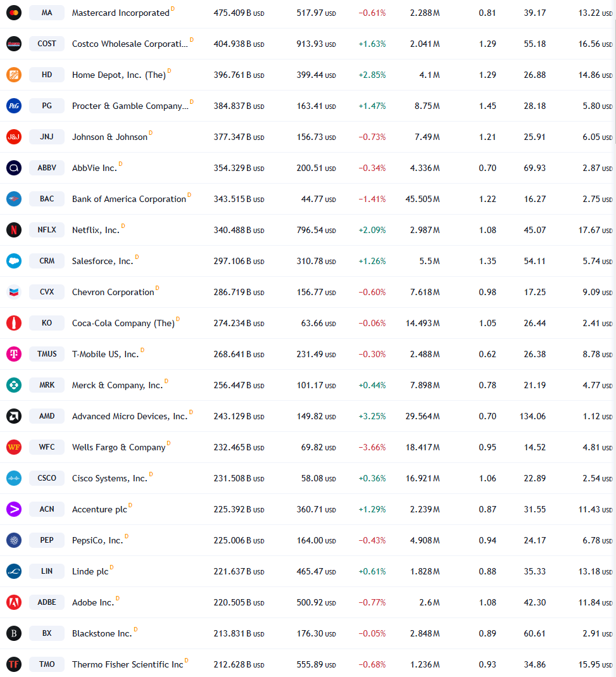Open the Coca-Cola Company (The) link
Screen dimensions: 616x677
point(123,323)
